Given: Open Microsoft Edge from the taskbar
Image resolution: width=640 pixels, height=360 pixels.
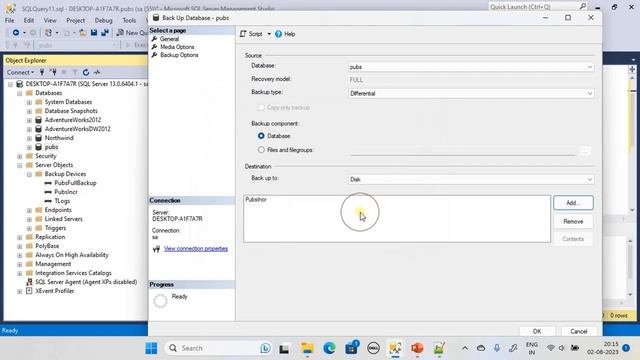Looking at the screenshot, I should coord(329,348).
